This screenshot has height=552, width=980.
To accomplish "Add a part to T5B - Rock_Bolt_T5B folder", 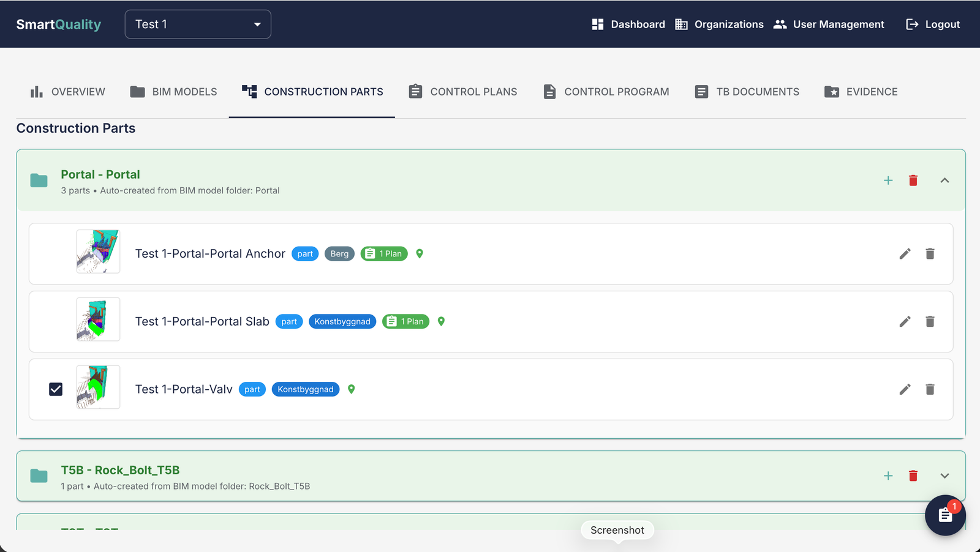I will tap(888, 476).
